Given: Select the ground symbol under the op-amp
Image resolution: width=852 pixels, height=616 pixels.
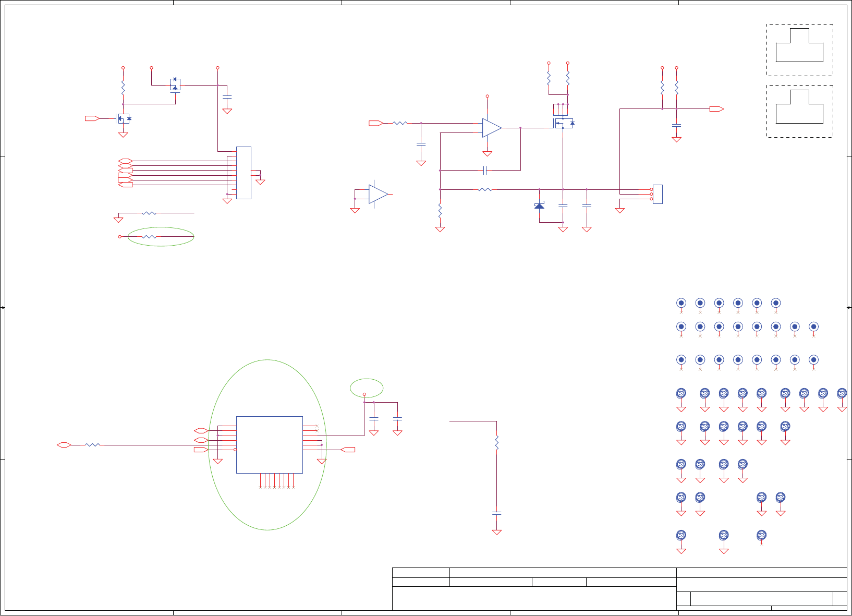Looking at the screenshot, I should tap(488, 154).
